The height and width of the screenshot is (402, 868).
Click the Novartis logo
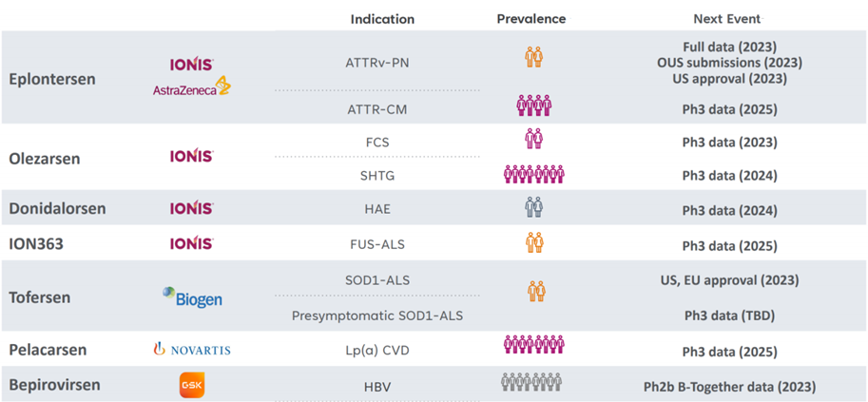(192, 350)
